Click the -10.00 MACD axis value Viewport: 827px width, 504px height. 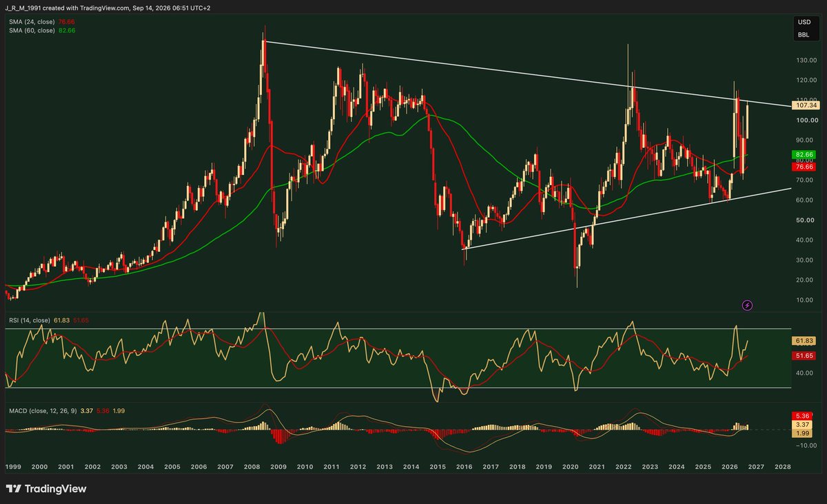click(x=806, y=445)
